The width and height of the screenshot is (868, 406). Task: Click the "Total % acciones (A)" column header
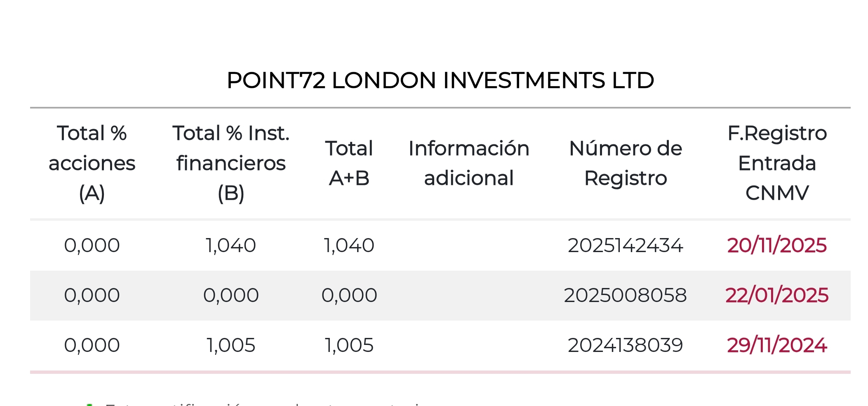tap(92, 163)
